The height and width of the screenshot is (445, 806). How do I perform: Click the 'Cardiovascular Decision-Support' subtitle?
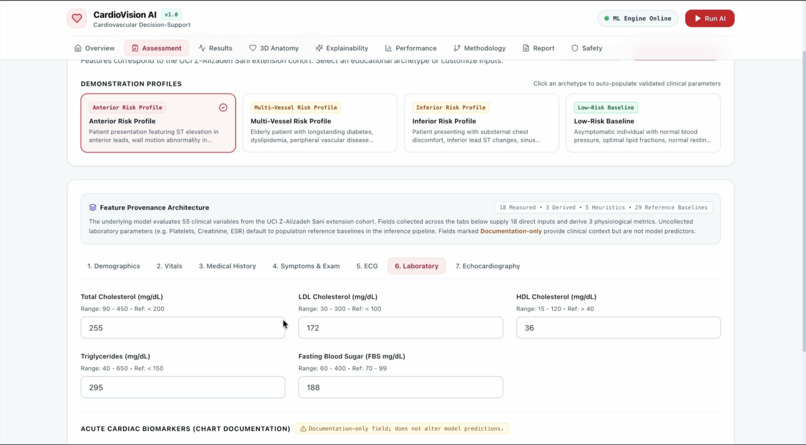tap(142, 25)
